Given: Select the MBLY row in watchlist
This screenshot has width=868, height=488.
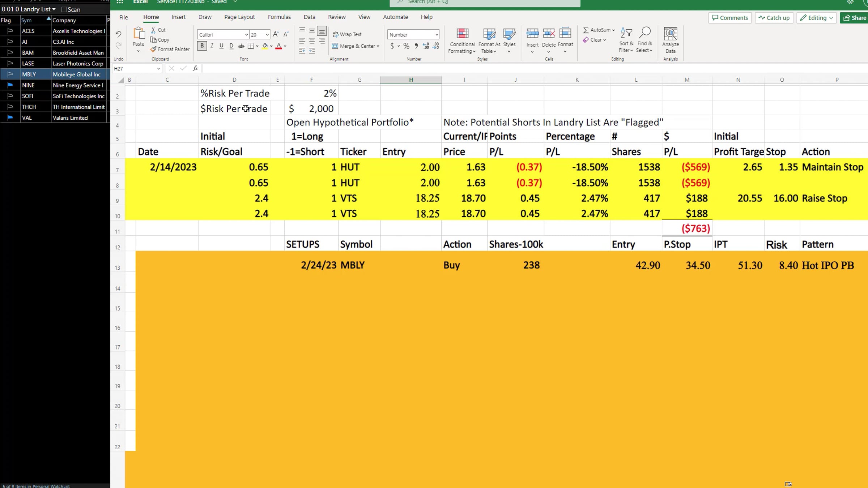Looking at the screenshot, I should (55, 74).
